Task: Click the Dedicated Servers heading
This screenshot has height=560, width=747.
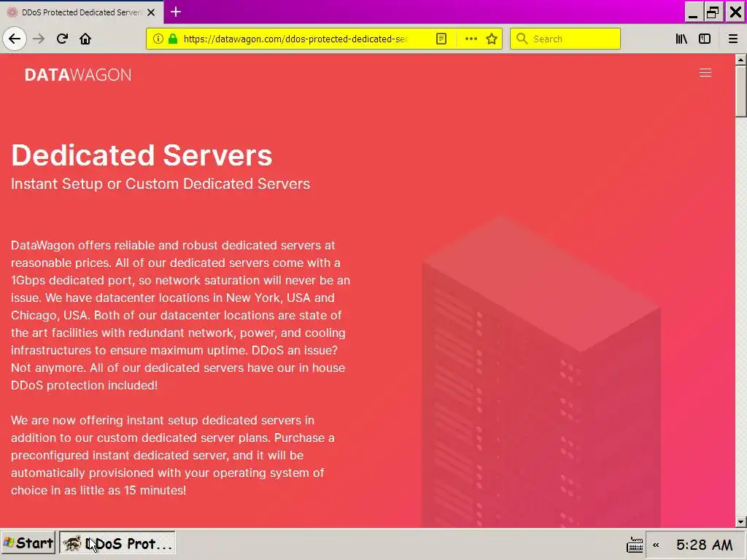Action: 142,155
